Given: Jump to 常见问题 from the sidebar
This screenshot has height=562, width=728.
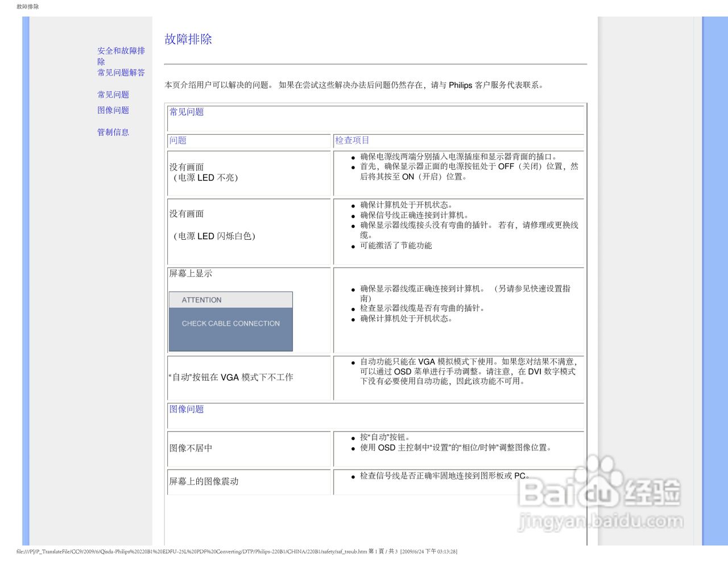Looking at the screenshot, I should pyautogui.click(x=113, y=95).
